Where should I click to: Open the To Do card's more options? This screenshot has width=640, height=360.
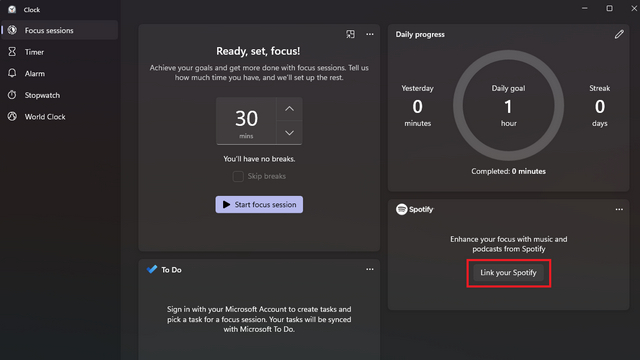370,269
